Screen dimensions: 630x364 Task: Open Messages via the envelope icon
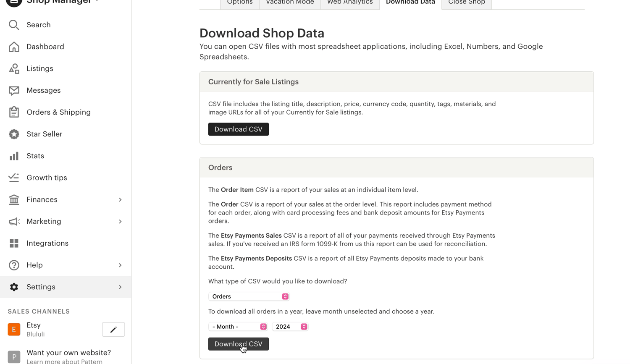tap(14, 90)
